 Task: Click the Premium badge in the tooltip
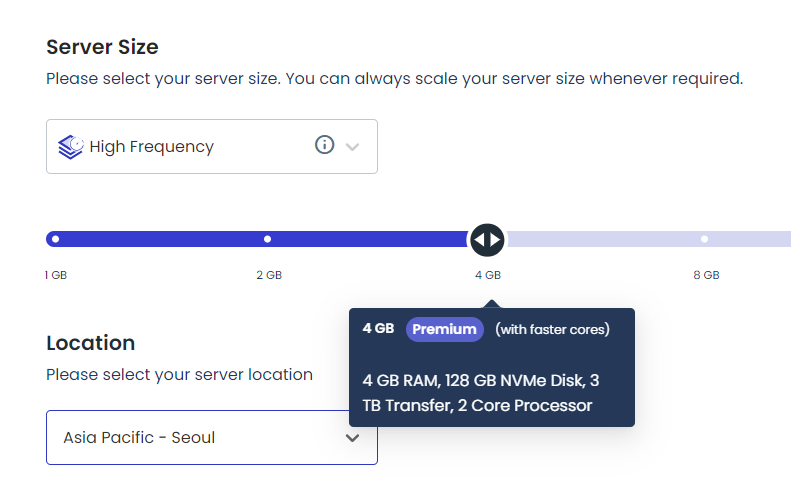444,329
